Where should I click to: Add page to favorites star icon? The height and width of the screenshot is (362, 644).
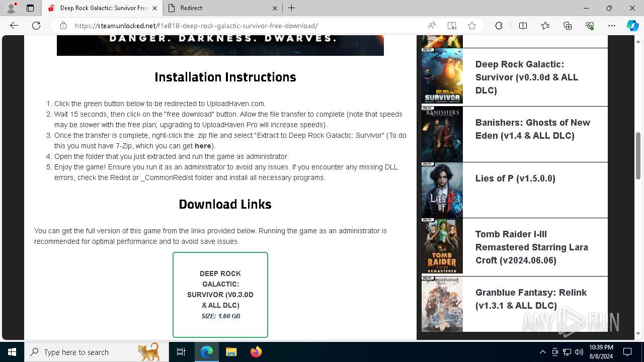(471, 26)
